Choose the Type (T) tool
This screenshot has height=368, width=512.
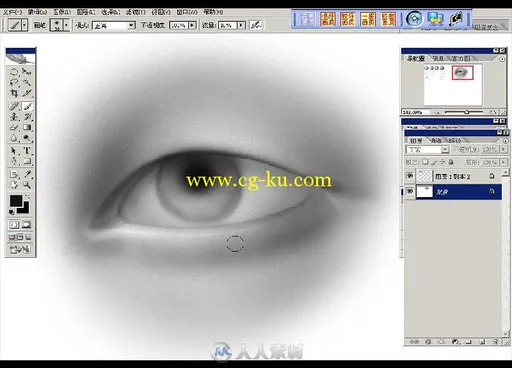[27, 151]
